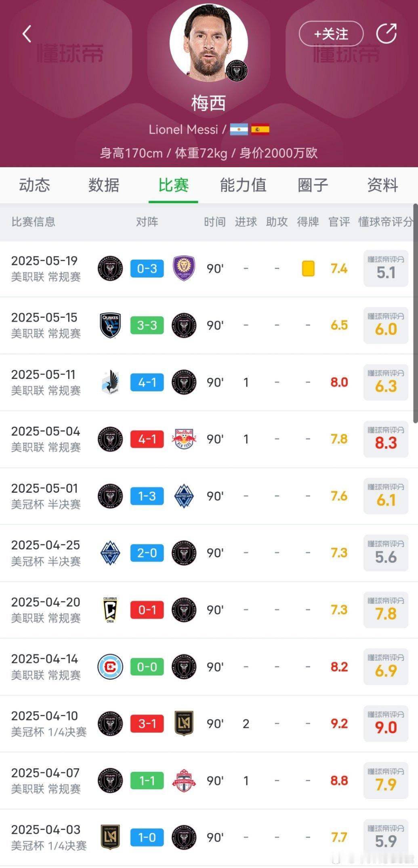The height and width of the screenshot is (868, 418).
Task: Switch to the 数据 tab
Action: (104, 185)
